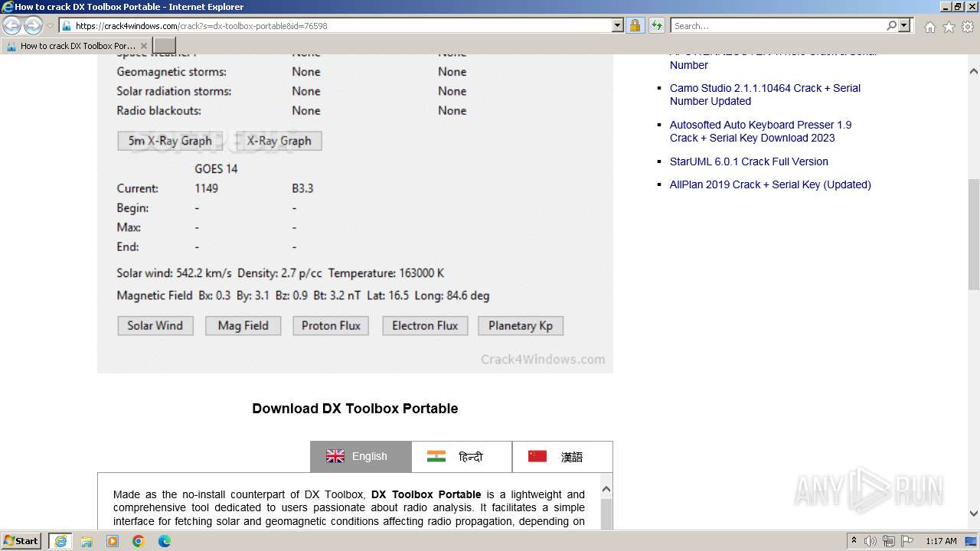The image size is (980, 551).
Task: Launch Edge from the taskbar
Action: (x=165, y=541)
